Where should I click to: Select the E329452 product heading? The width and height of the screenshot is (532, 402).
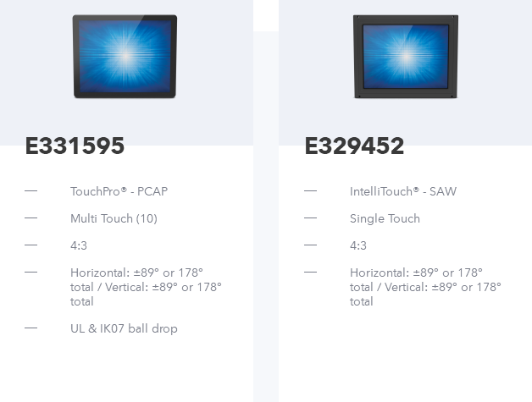tap(355, 146)
